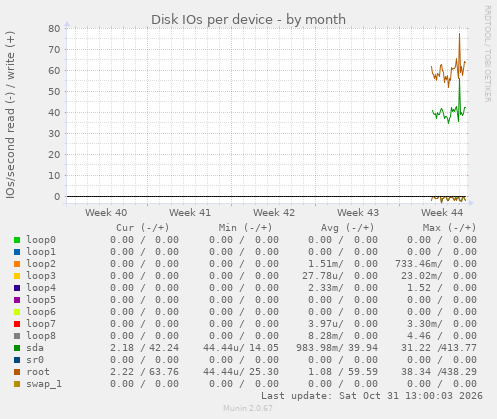This screenshot has width=497, height=419.
Task: Click the sda dark green swatch
Action: tap(17, 348)
